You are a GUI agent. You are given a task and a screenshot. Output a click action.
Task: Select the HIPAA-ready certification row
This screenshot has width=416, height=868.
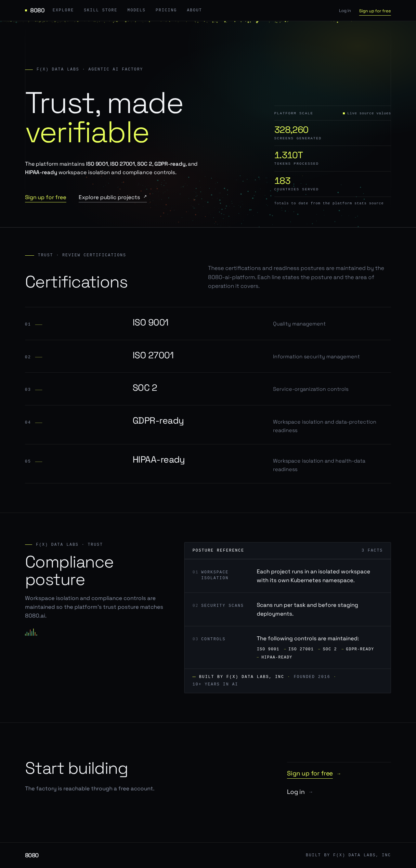pyautogui.click(x=208, y=464)
